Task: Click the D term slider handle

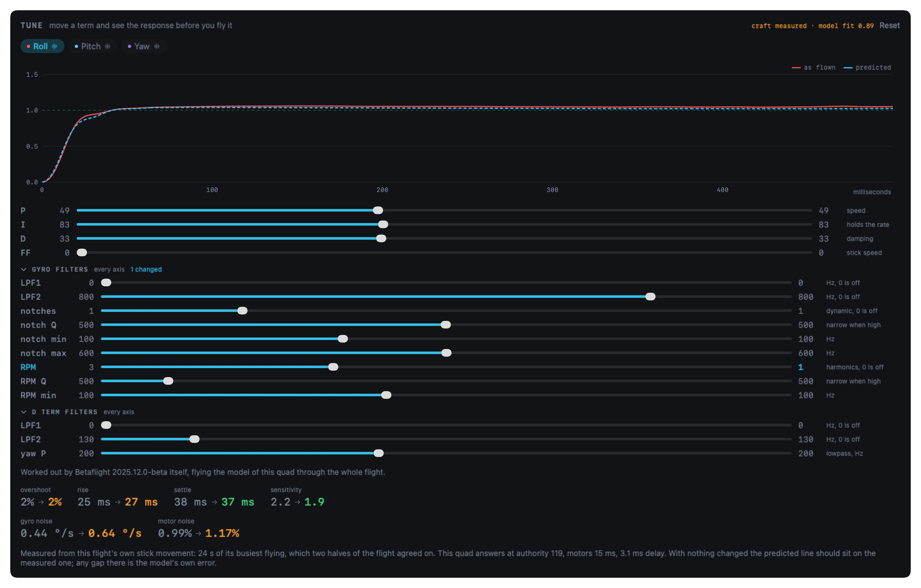Action: [381, 239]
